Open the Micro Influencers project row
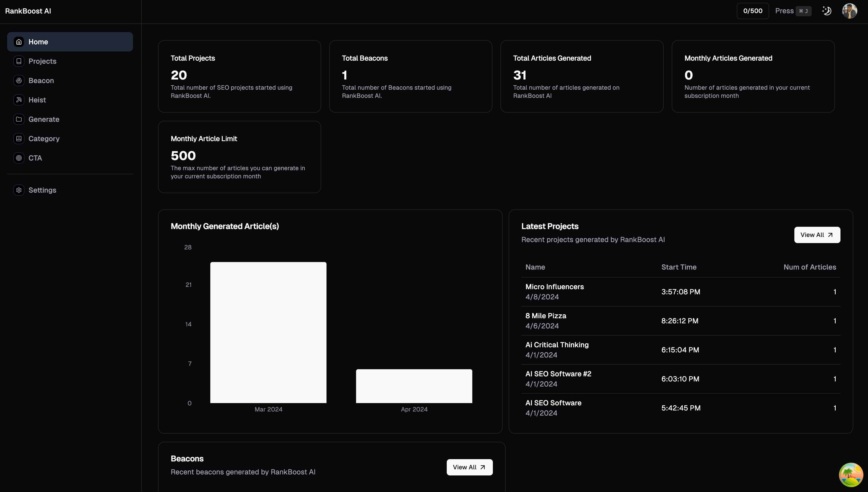The height and width of the screenshot is (492, 868). 555,291
